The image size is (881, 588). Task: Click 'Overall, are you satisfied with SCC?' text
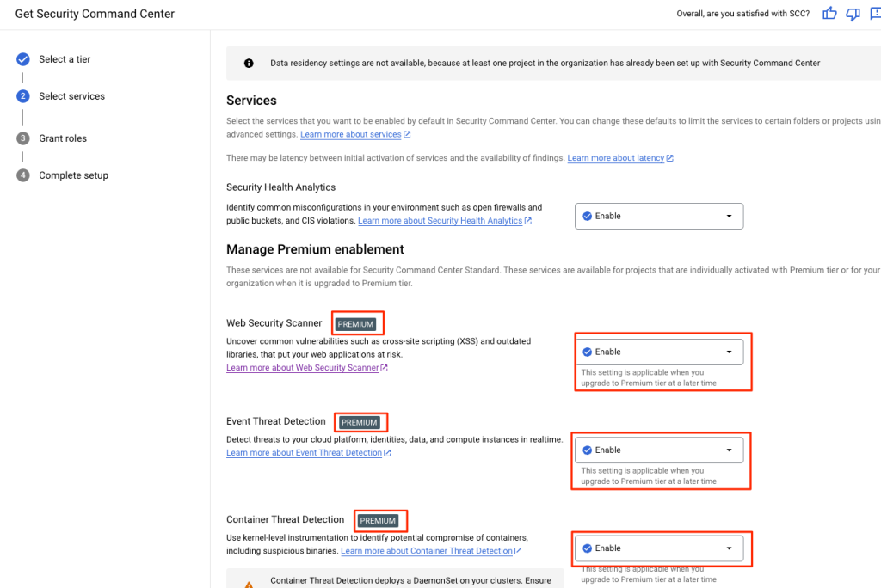[742, 14]
